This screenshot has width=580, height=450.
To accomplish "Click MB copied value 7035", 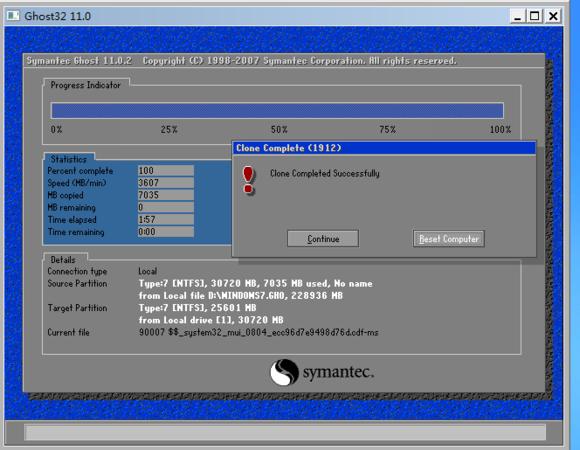I will pyautogui.click(x=166, y=195).
